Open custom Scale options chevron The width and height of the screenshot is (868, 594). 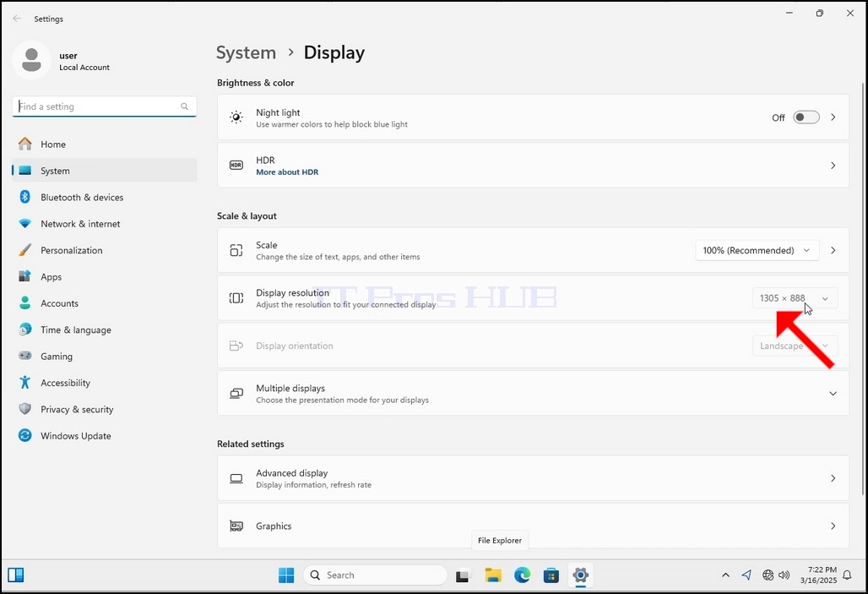coord(833,250)
